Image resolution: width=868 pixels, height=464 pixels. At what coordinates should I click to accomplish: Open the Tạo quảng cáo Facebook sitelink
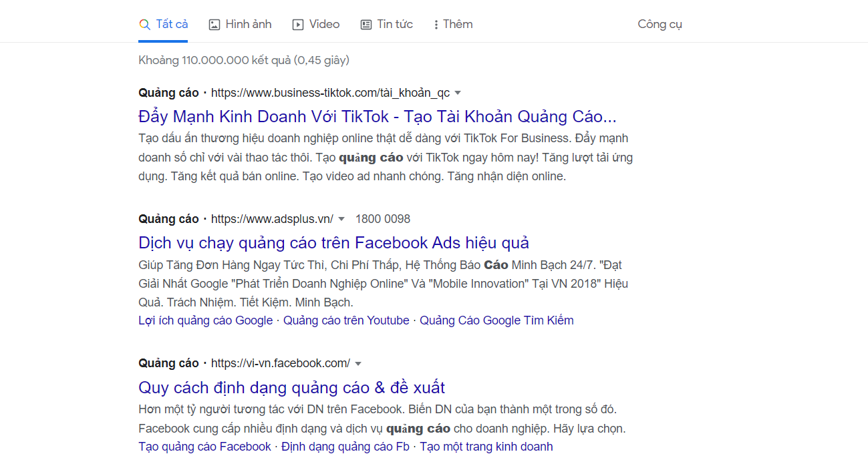coord(204,446)
